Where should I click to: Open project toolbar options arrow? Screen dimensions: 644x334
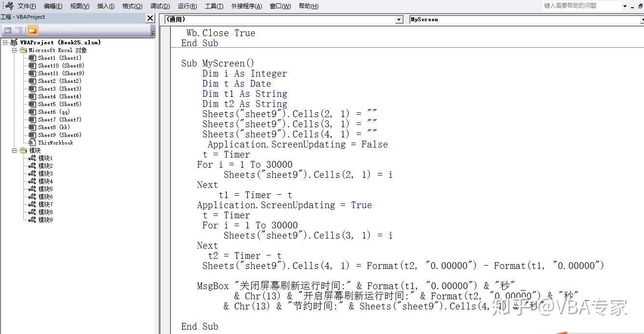[153, 31]
